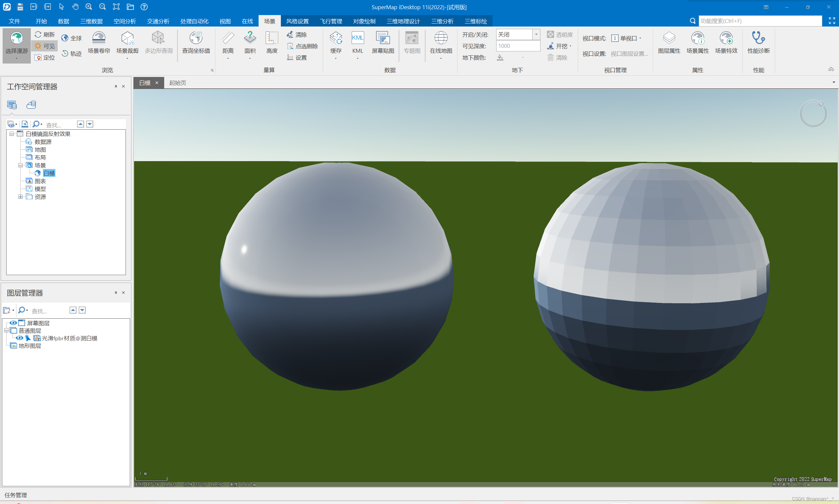Click the 全球 full globe button
This screenshot has width=839, height=504.
[72, 38]
